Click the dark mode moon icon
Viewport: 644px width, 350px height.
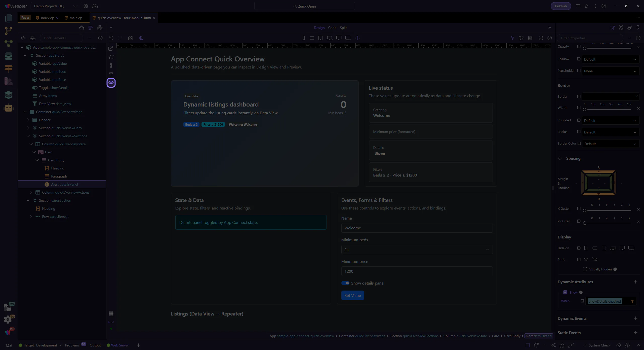coord(141,38)
